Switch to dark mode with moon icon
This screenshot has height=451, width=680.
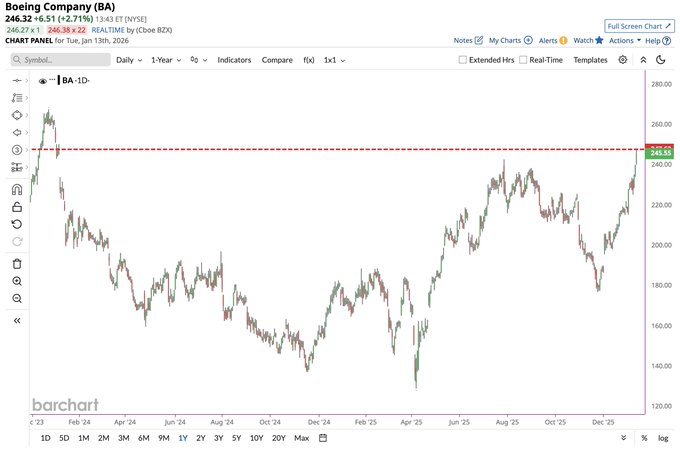click(x=660, y=60)
